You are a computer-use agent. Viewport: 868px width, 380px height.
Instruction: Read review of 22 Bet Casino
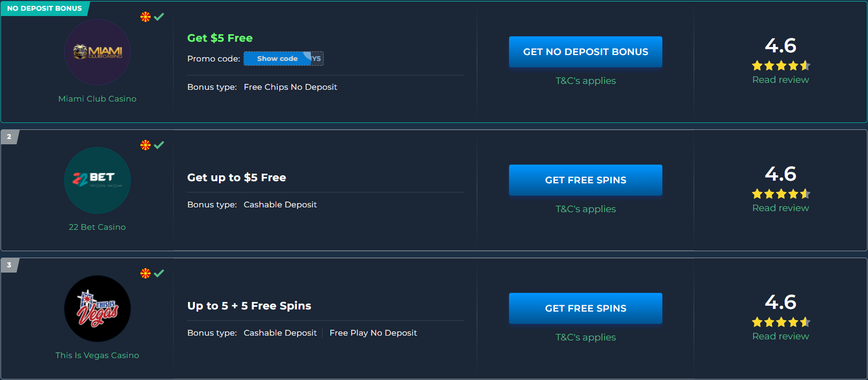point(780,208)
